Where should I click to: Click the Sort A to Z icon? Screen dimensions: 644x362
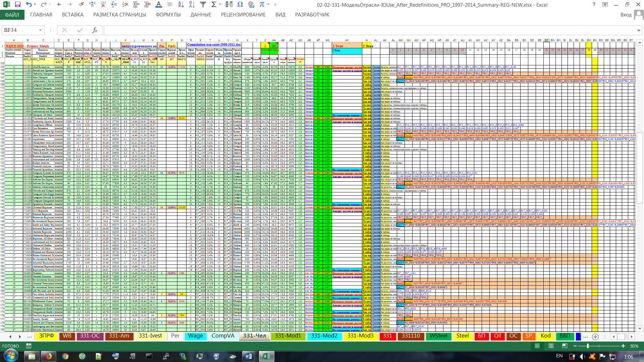tap(181, 5)
